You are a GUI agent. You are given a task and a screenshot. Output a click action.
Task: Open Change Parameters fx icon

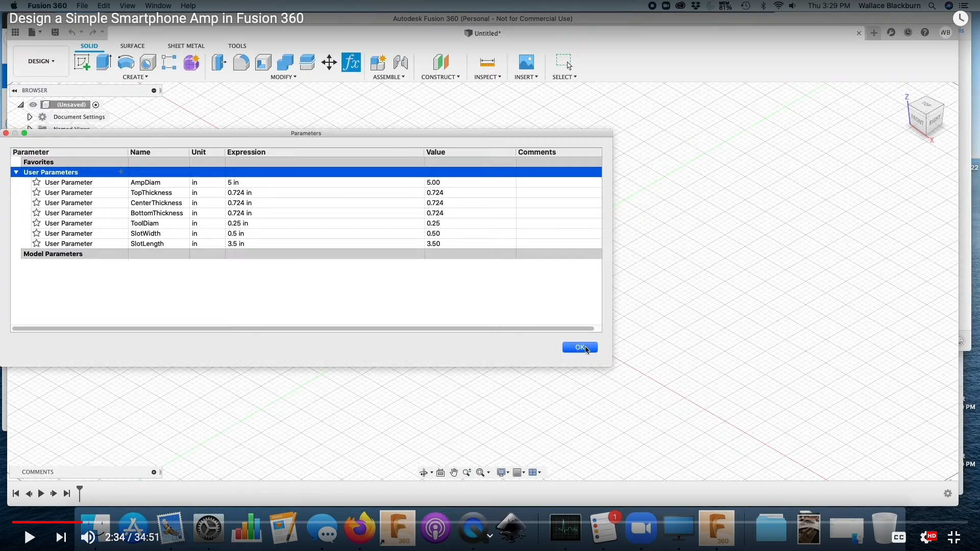pyautogui.click(x=351, y=62)
